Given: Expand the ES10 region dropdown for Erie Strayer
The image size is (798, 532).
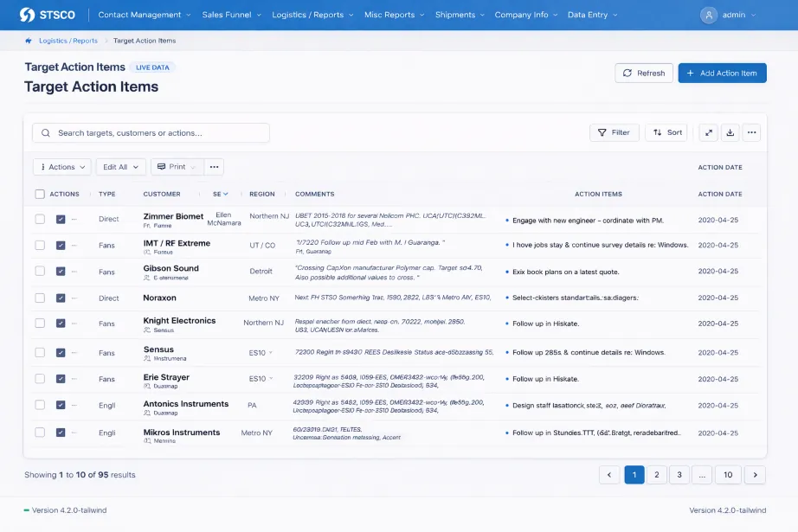Looking at the screenshot, I should (x=271, y=378).
